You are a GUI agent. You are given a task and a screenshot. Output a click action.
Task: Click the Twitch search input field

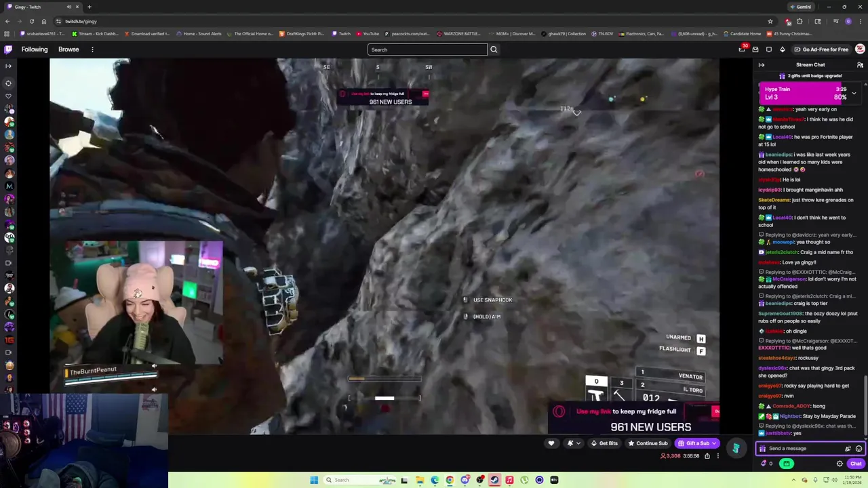click(427, 49)
